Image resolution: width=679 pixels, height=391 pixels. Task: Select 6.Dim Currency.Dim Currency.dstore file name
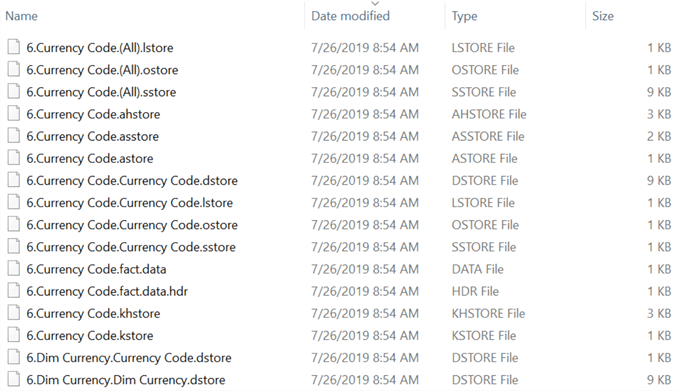[x=126, y=380]
